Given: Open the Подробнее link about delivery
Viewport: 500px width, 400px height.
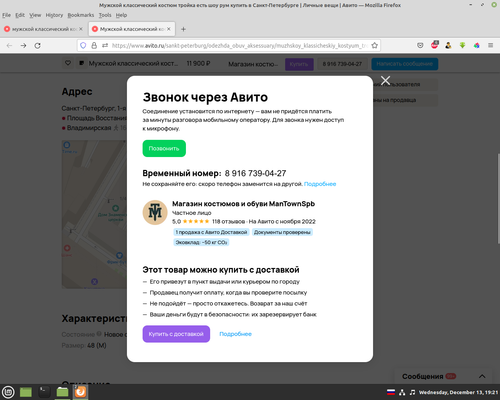Looking at the screenshot, I should (x=235, y=334).
